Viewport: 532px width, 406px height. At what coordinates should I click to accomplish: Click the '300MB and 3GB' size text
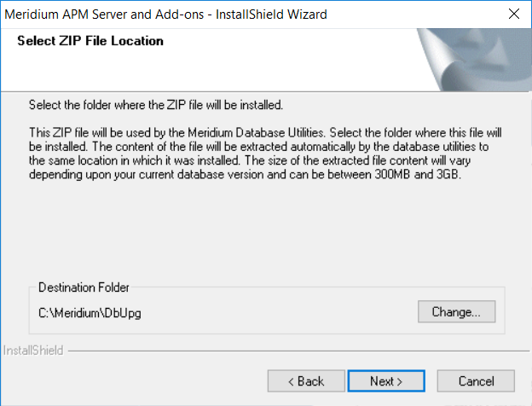pyautogui.click(x=417, y=175)
